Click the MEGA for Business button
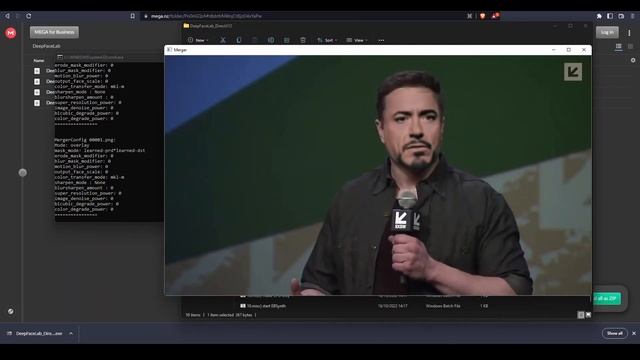The height and width of the screenshot is (360, 640). coord(54,32)
